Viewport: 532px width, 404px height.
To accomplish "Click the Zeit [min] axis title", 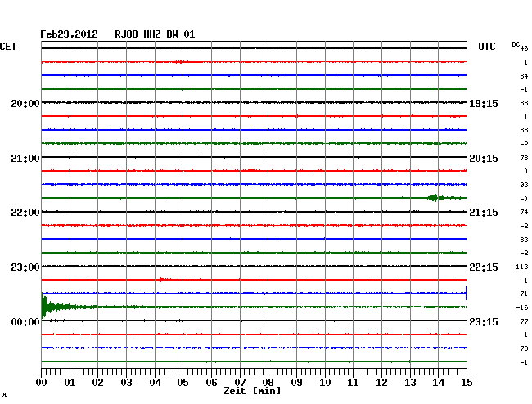I will pyautogui.click(x=252, y=391).
